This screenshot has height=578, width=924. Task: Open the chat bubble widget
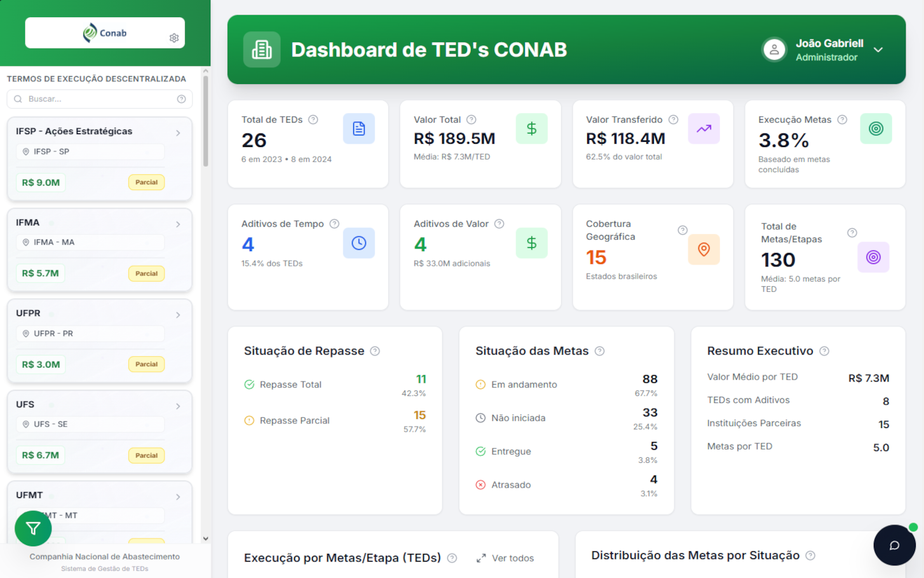[893, 545]
